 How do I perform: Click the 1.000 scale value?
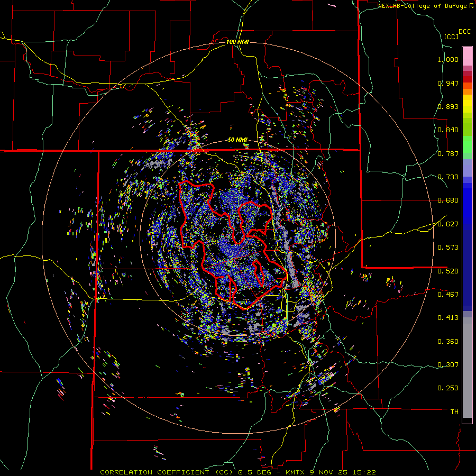point(448,59)
